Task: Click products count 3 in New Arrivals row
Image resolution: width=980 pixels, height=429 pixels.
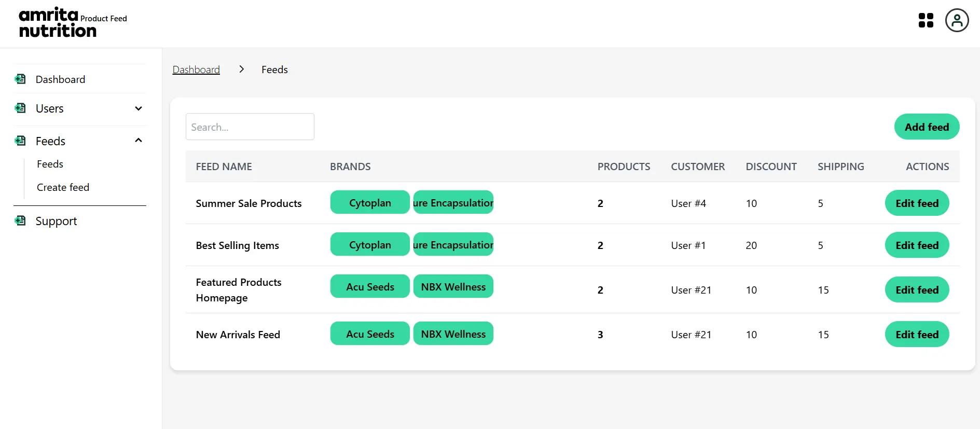Action: pyautogui.click(x=600, y=335)
